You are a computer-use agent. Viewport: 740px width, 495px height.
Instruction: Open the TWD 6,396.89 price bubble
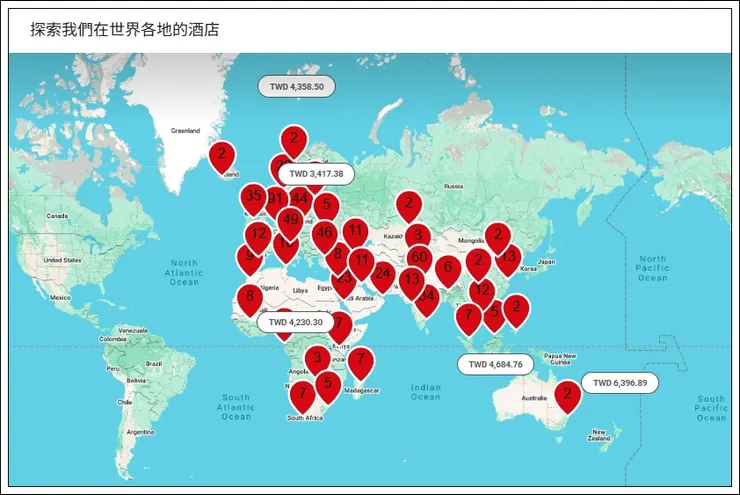(620, 383)
